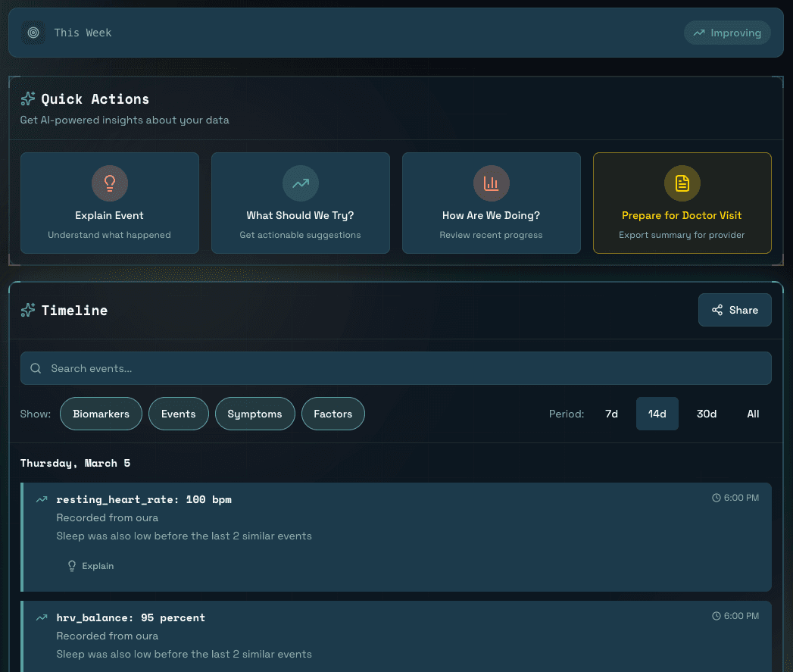Image resolution: width=793 pixels, height=672 pixels.
Task: Disable the Symptoms filter
Action: click(x=254, y=414)
